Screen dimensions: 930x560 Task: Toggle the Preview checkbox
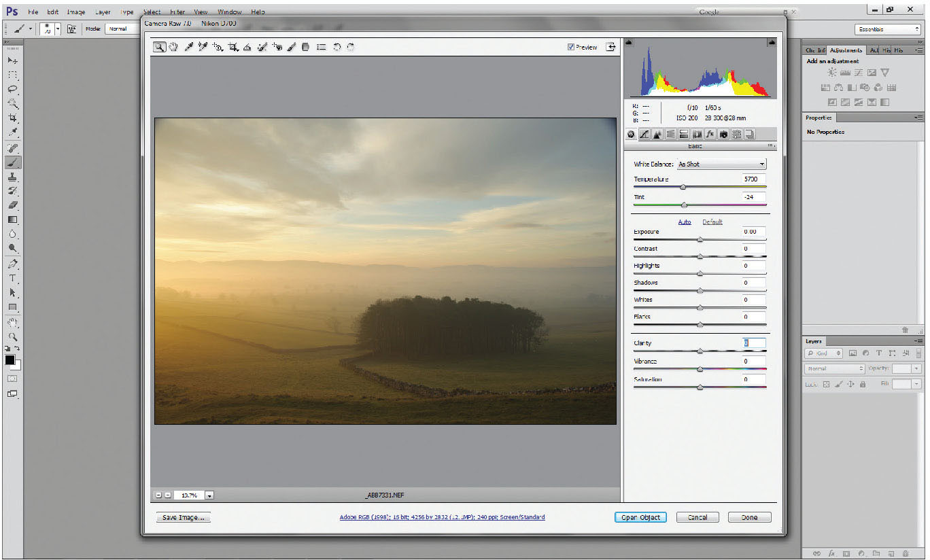571,47
